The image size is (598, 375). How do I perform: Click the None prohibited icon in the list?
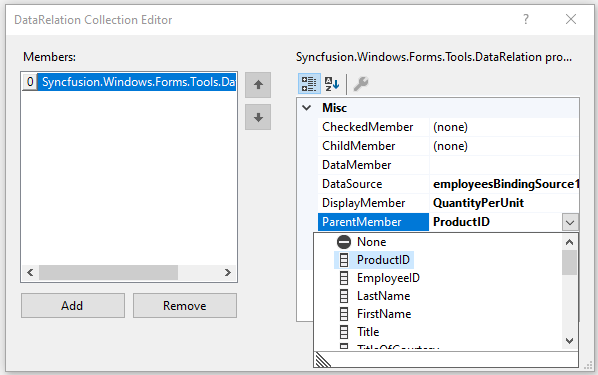tap(344, 242)
